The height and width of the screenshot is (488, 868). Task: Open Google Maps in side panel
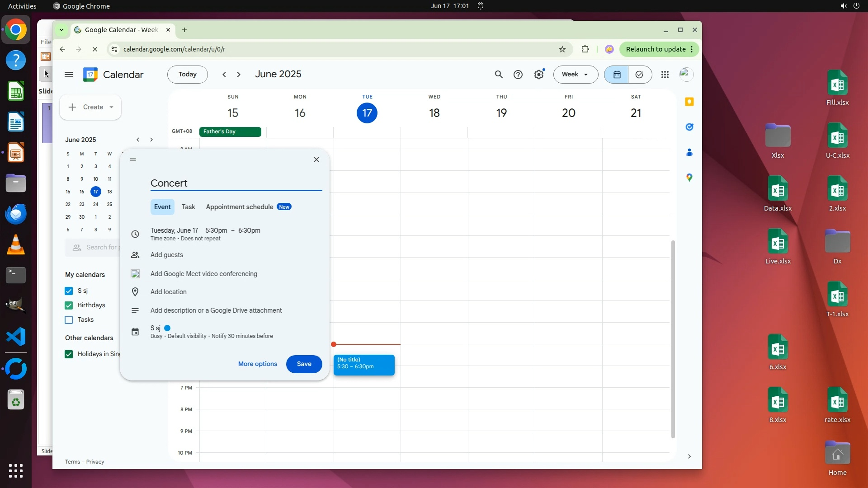689,178
